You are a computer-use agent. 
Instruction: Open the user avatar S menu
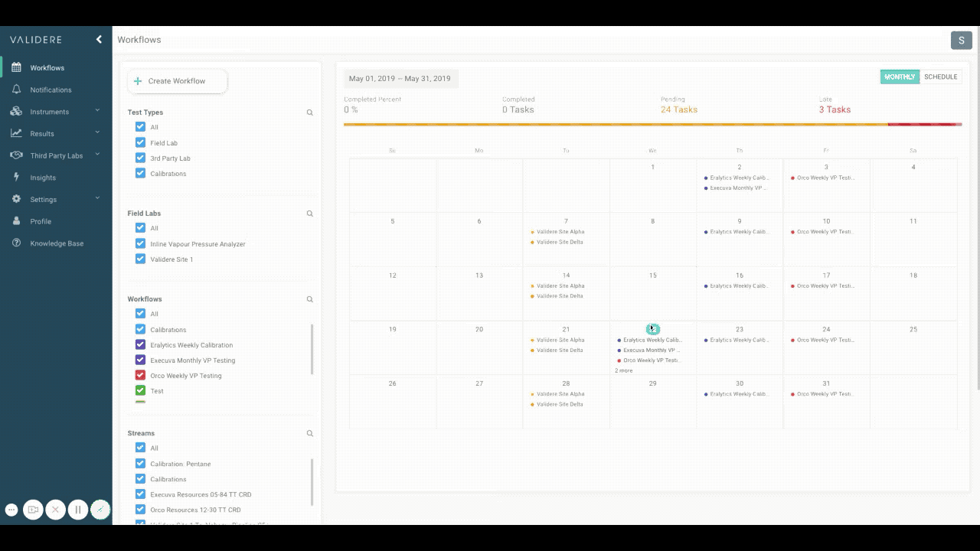pyautogui.click(x=961, y=41)
